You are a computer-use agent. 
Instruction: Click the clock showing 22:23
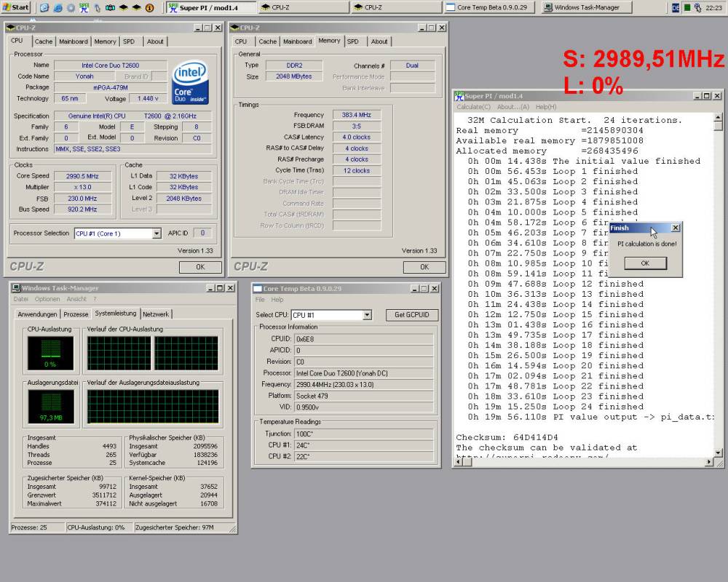713,7
